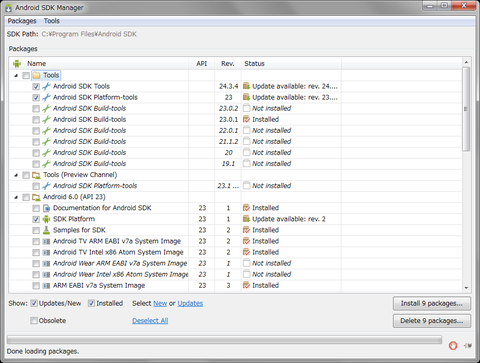Select the 'Update available: rev. 2' status text
The width and height of the screenshot is (480, 363).
coord(289,219)
